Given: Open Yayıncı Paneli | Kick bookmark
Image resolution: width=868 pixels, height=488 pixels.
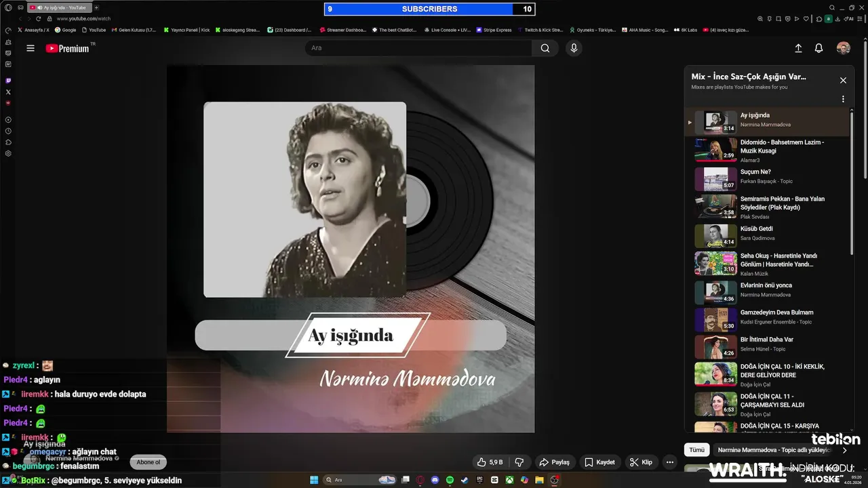Looking at the screenshot, I should point(187,30).
